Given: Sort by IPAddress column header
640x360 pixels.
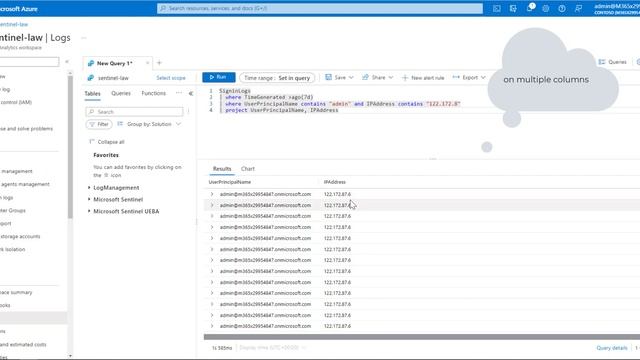Looking at the screenshot, I should tap(335, 182).
